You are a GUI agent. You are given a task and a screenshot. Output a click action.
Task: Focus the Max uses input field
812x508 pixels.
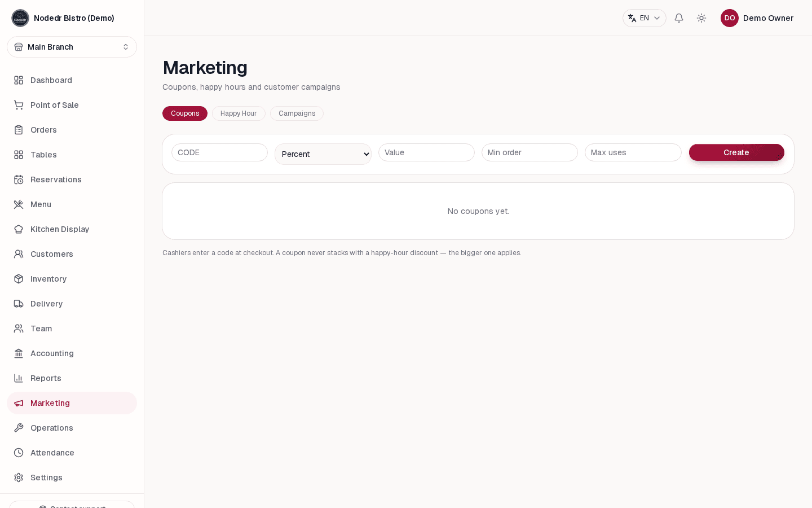point(633,152)
